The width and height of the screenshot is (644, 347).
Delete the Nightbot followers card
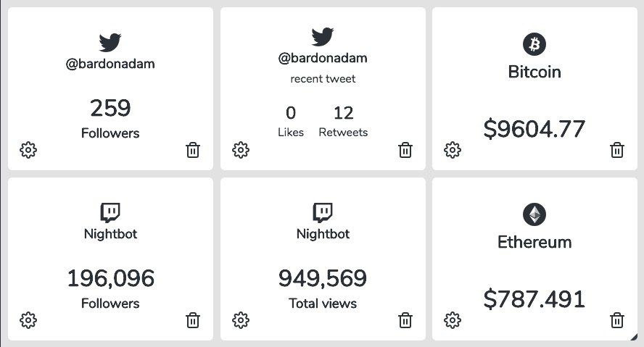193,320
